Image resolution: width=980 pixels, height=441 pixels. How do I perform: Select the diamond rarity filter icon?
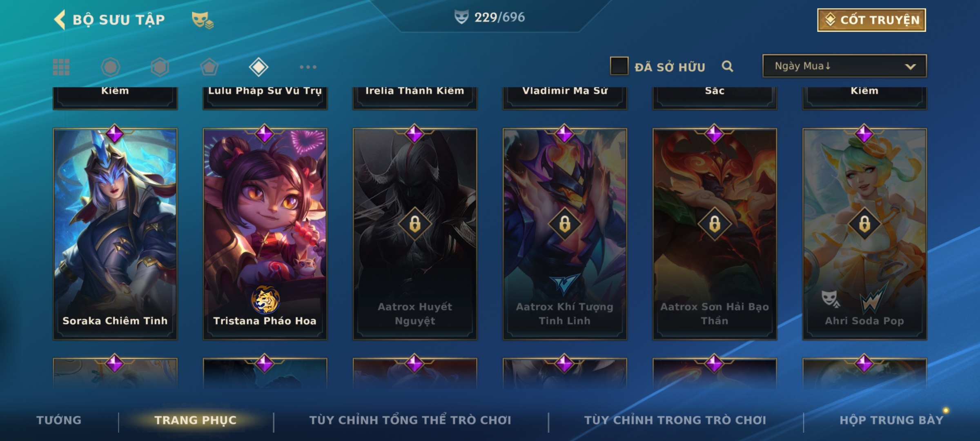click(x=258, y=67)
